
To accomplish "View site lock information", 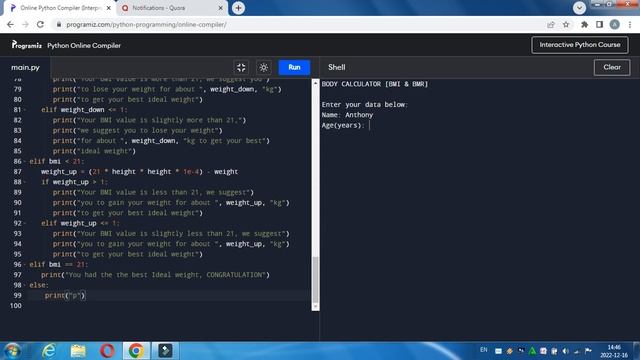I will 59,24.
